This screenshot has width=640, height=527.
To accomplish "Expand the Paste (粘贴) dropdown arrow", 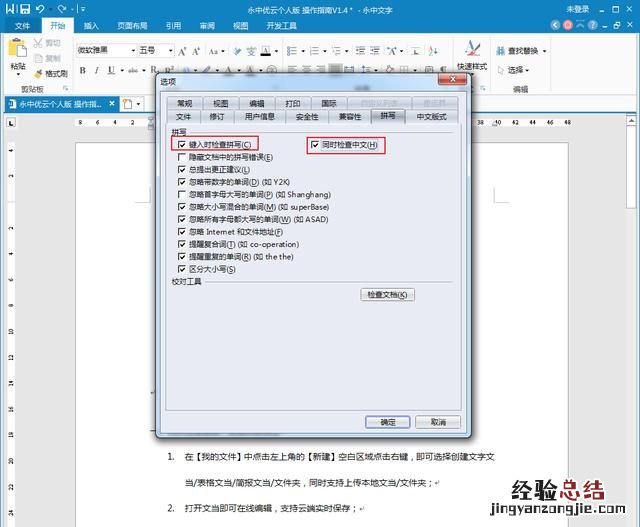I will coord(18,75).
